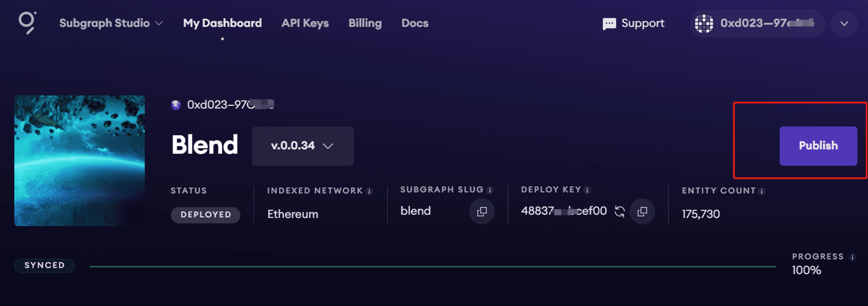This screenshot has width=868, height=306.
Task: Click the Entity Count info icon
Action: tap(762, 191)
